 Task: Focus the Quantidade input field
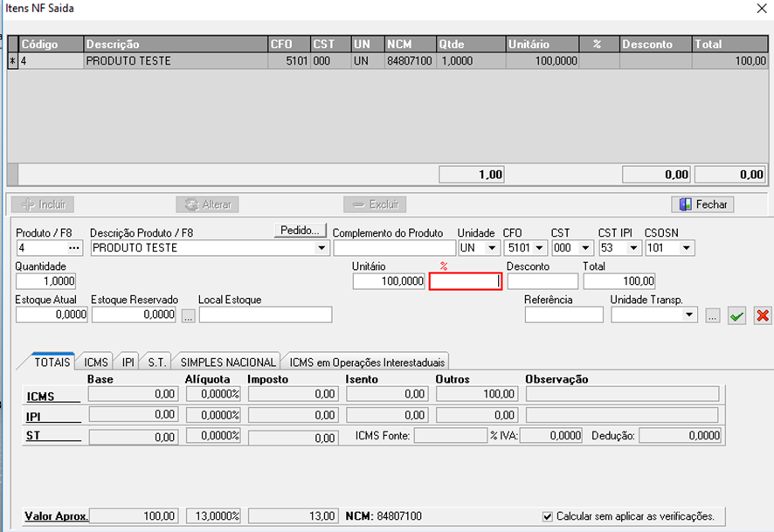[x=46, y=281]
